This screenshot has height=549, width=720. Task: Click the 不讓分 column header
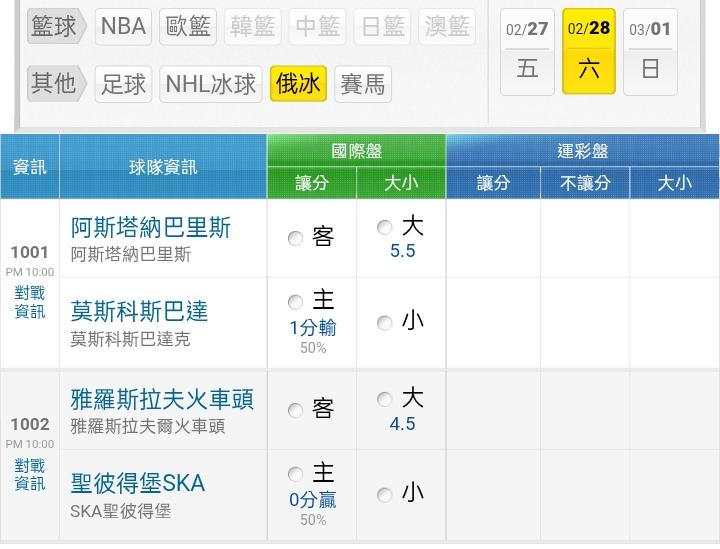tap(585, 183)
